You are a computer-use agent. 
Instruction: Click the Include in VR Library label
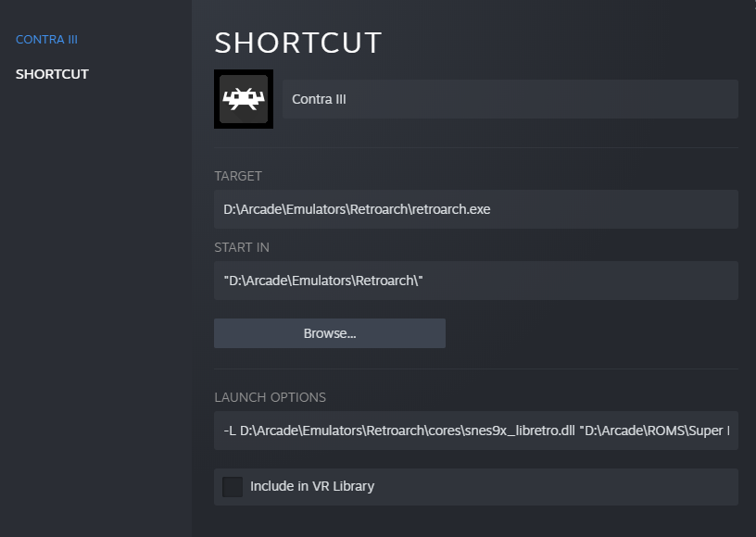(x=312, y=486)
